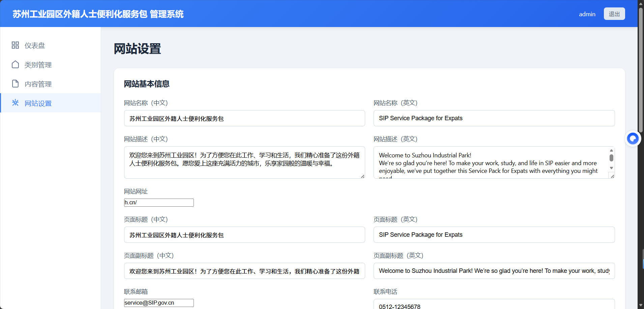Click the page vertical scrollbar thumb
This screenshot has width=644, height=309.
pyautogui.click(x=641, y=68)
